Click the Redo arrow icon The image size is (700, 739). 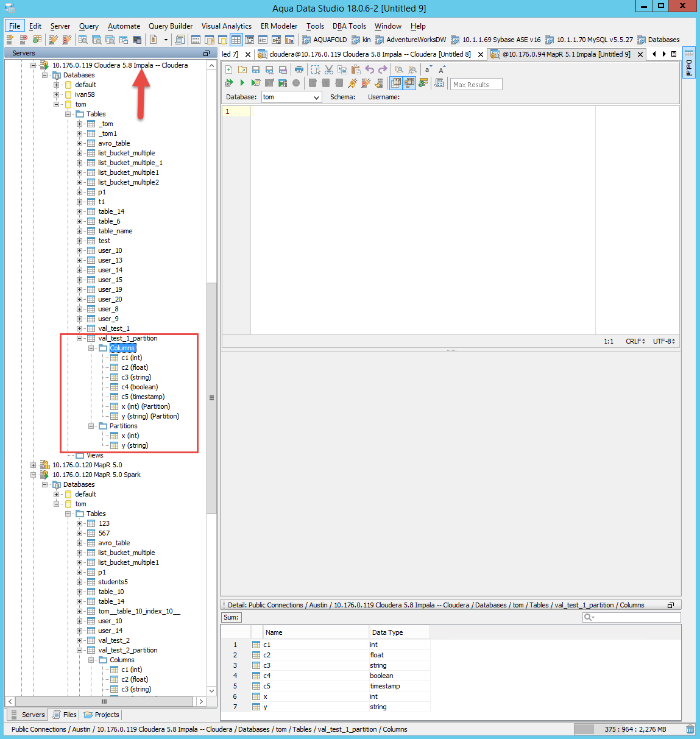point(383,70)
